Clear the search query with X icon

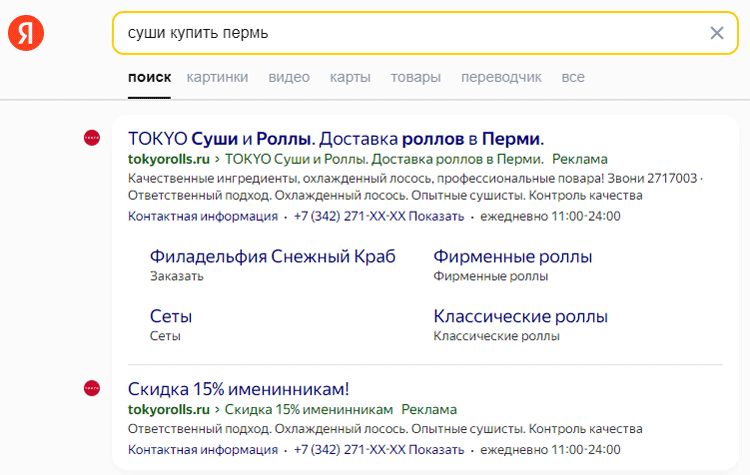(717, 33)
